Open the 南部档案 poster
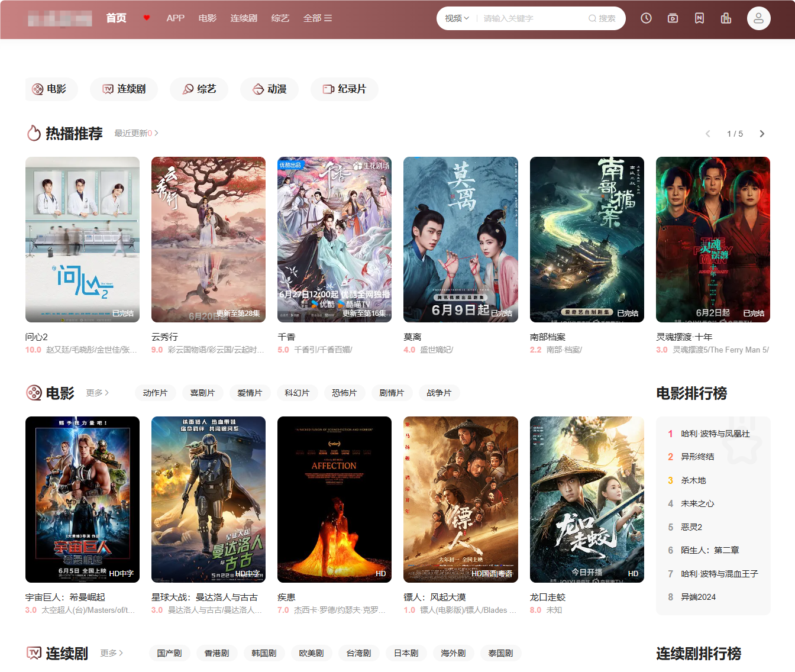The width and height of the screenshot is (795, 672). 587,240
